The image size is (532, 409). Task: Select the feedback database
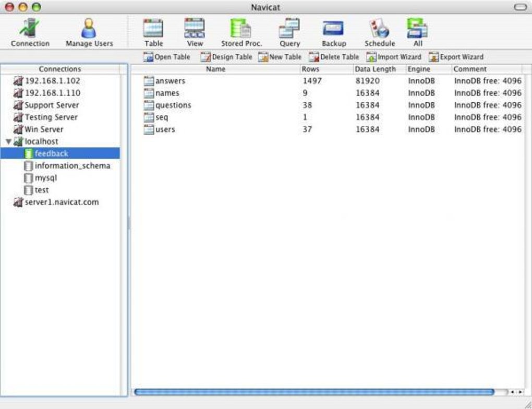tap(60, 153)
